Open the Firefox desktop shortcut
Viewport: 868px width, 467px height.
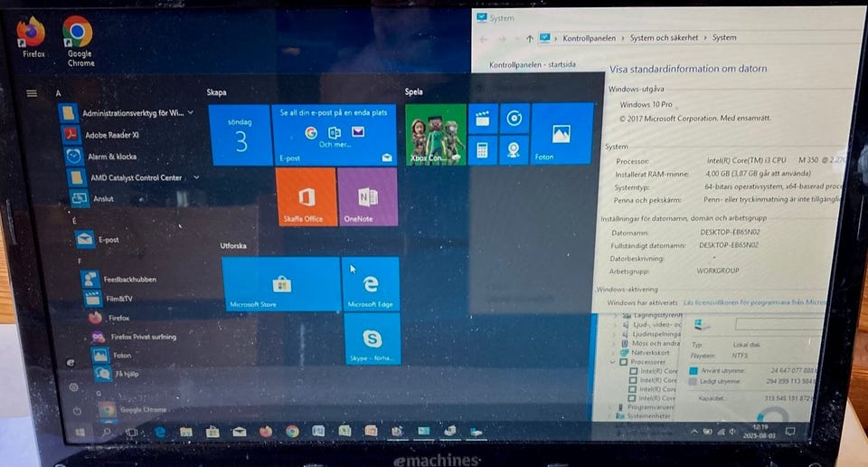point(32,37)
